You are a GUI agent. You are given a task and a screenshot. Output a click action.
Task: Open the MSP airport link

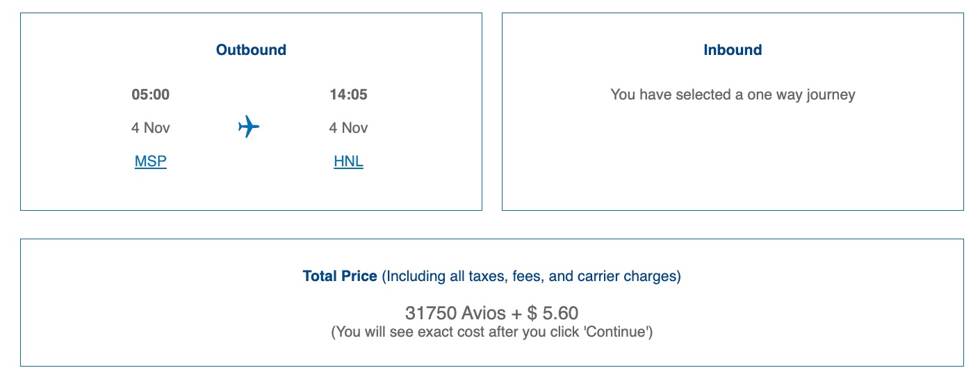(151, 161)
